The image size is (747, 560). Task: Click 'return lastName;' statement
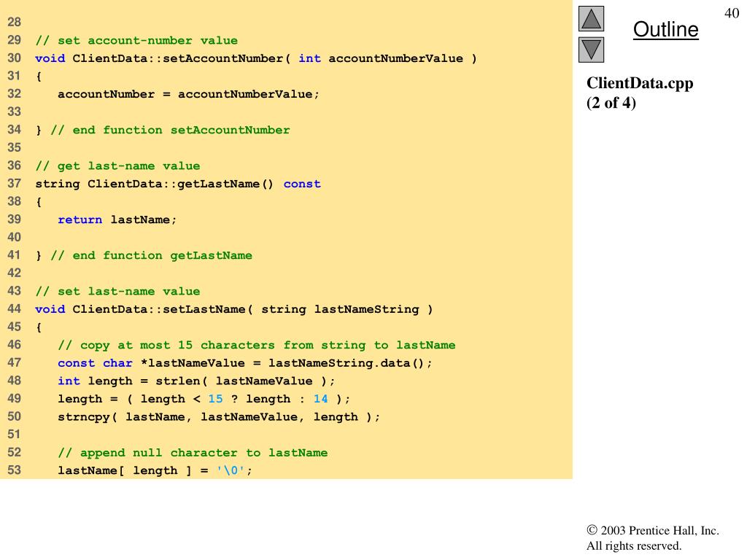(117, 219)
